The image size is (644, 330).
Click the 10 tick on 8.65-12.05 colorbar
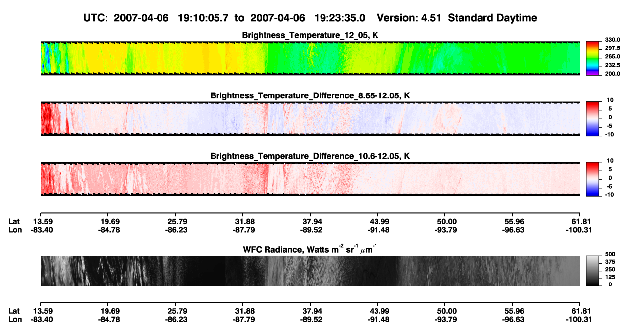point(610,100)
